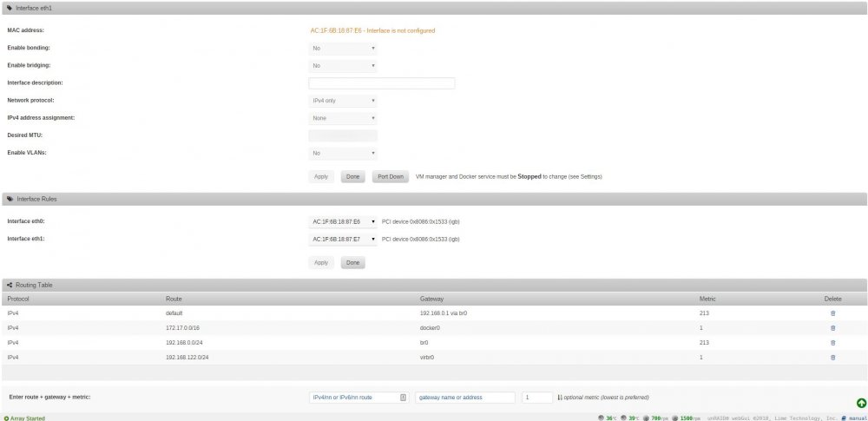
Task: Click the Interface eth1 section title
Action: (x=34, y=9)
